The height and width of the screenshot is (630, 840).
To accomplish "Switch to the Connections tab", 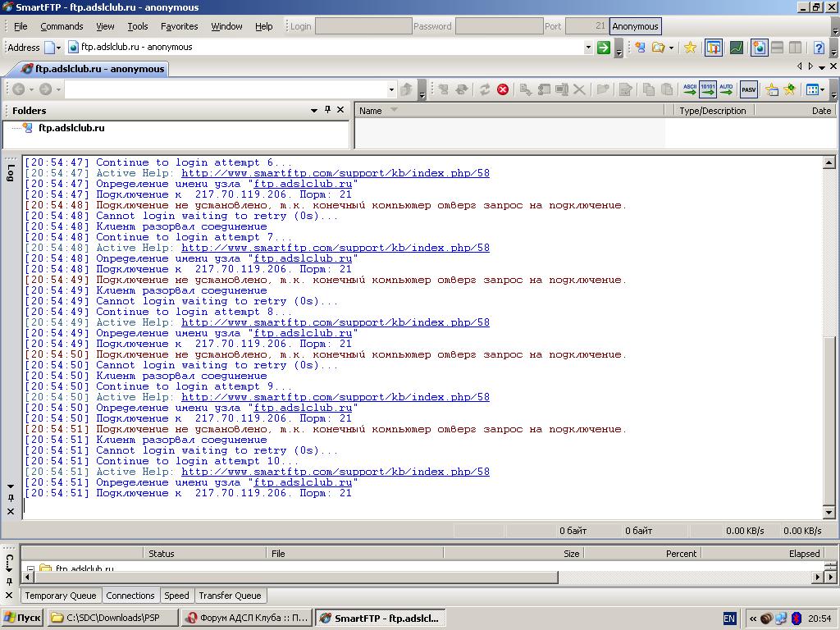I will click(x=130, y=596).
